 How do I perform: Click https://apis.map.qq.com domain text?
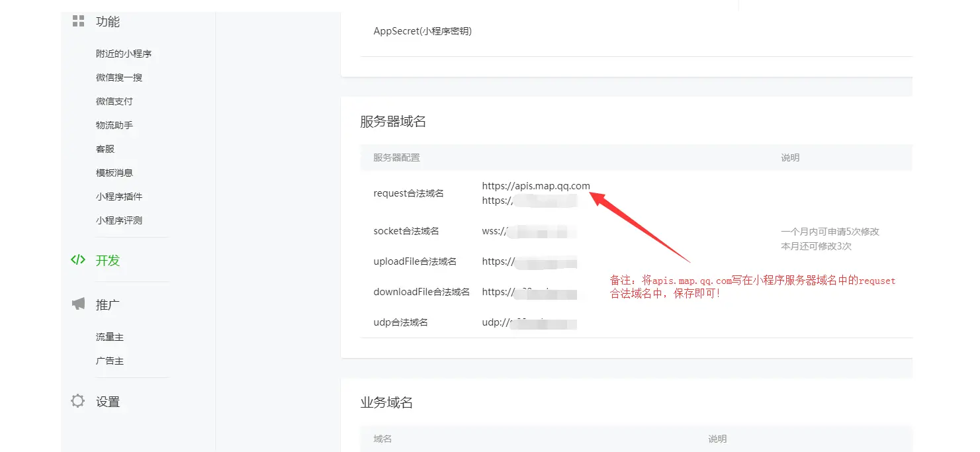tap(536, 186)
